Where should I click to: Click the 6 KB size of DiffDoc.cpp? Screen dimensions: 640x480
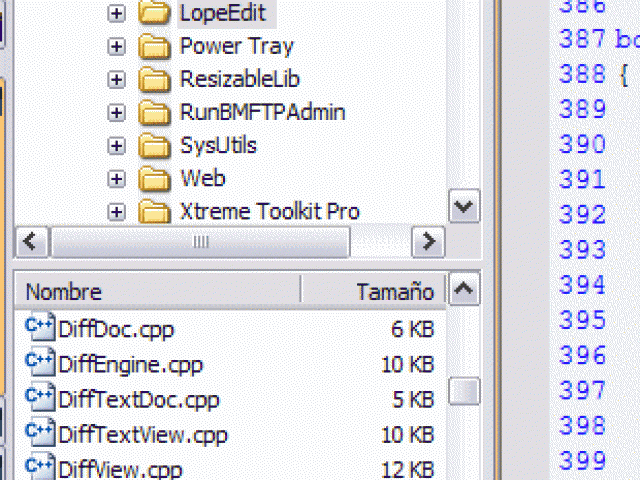pos(412,329)
